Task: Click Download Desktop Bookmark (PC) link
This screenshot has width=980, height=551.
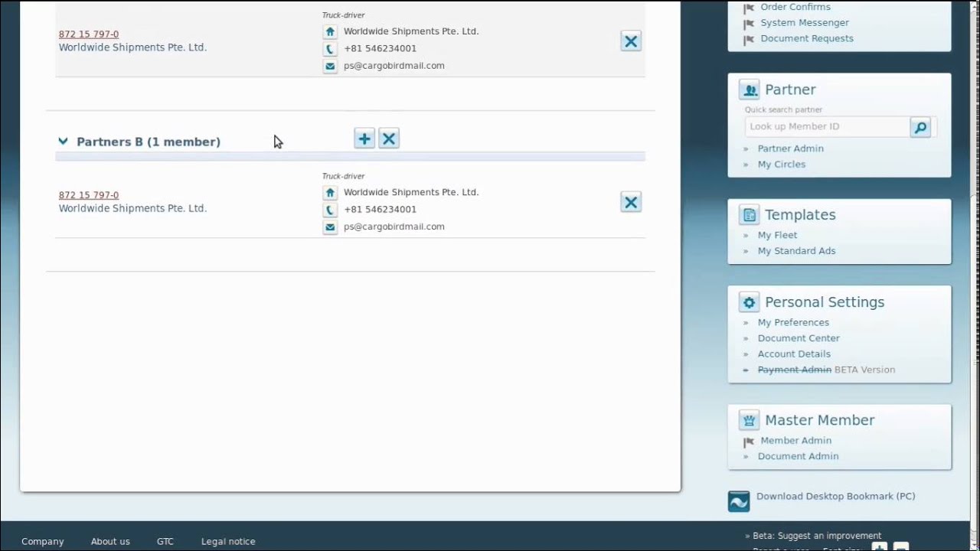Action: [x=836, y=497]
